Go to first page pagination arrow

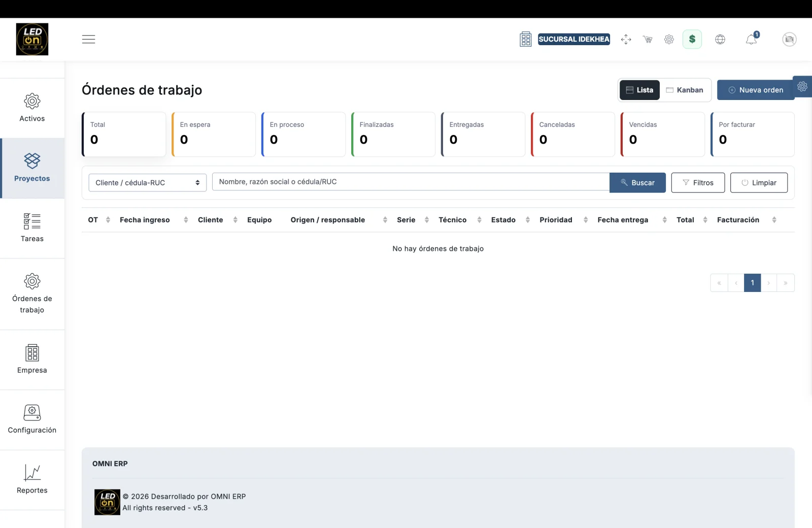[719, 283]
